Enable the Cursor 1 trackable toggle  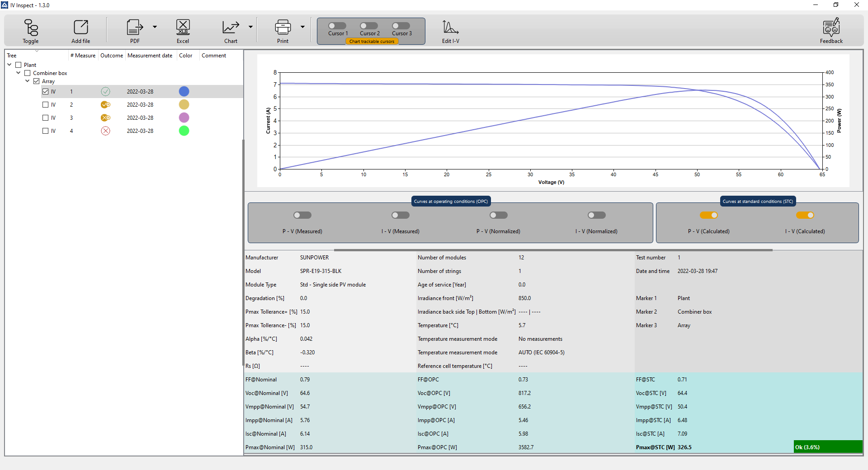pyautogui.click(x=337, y=26)
